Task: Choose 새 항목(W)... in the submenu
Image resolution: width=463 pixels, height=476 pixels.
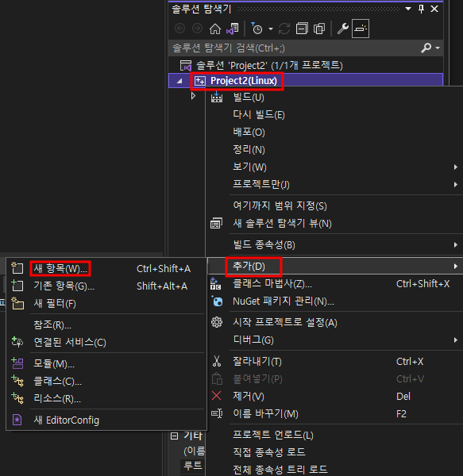Action: (x=106, y=269)
